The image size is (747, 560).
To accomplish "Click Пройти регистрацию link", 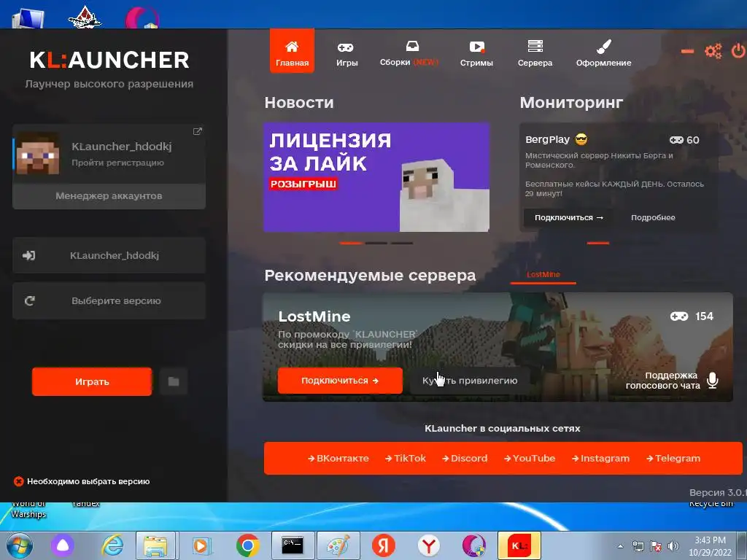I will coord(117,163).
